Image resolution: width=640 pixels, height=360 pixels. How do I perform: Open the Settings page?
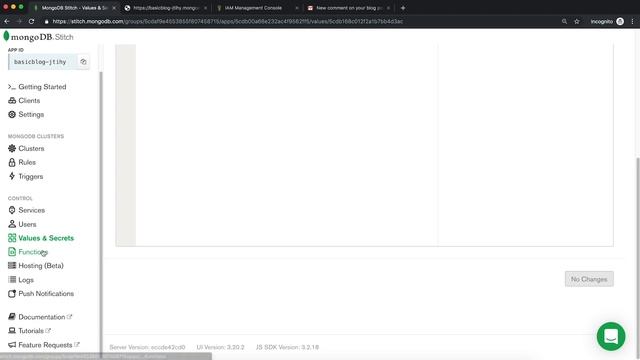[x=31, y=115]
